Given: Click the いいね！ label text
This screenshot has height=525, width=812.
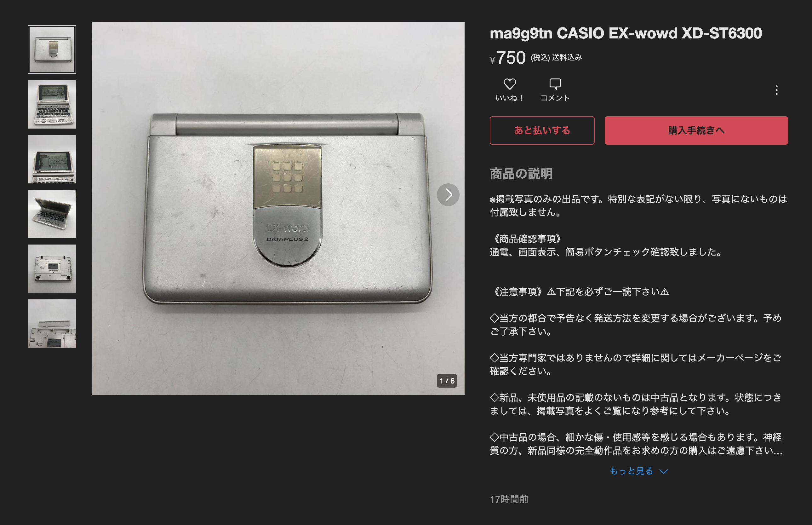Looking at the screenshot, I should pos(510,98).
